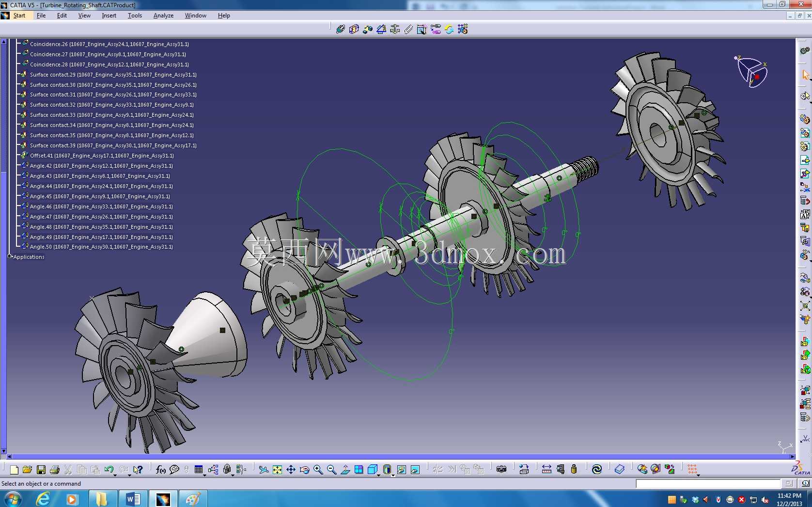Create a new document with New icon
The image size is (812, 507).
click(x=14, y=469)
